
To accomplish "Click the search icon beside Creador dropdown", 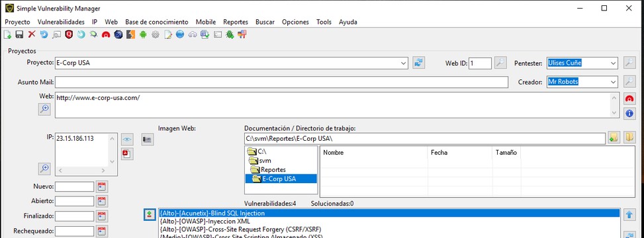I will tap(629, 82).
